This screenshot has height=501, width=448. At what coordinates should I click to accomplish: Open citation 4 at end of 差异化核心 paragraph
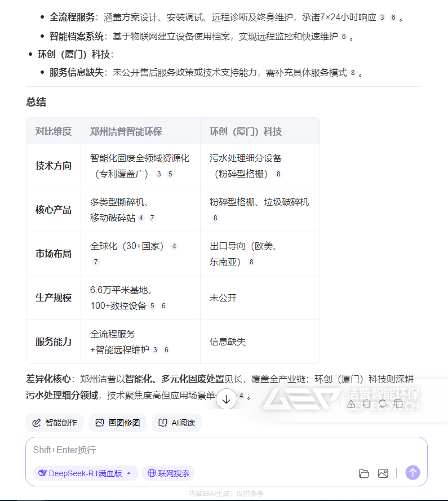pos(241,396)
